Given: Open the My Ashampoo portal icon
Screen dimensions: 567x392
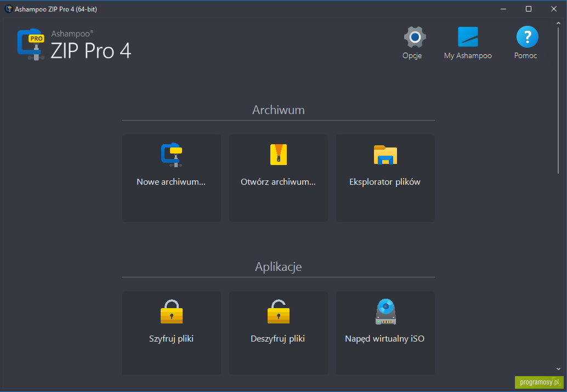Looking at the screenshot, I should click(x=468, y=37).
